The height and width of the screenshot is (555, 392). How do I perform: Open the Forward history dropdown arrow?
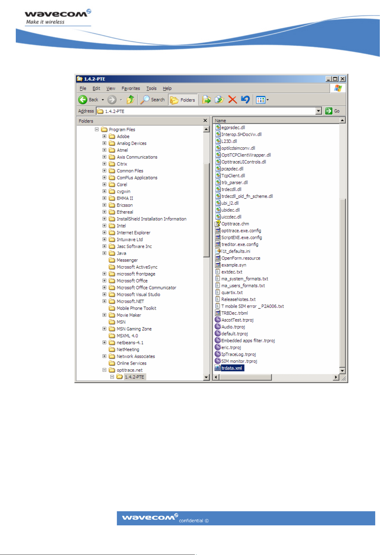click(121, 100)
